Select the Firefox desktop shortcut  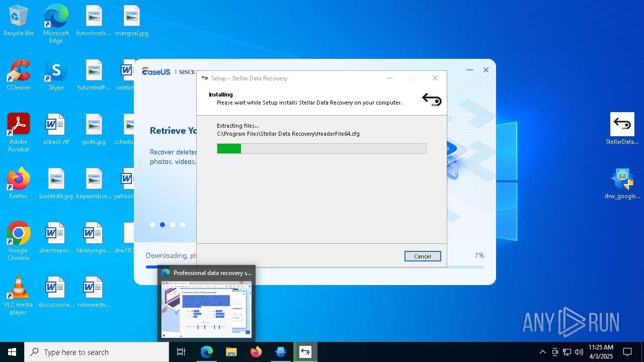coord(19,184)
